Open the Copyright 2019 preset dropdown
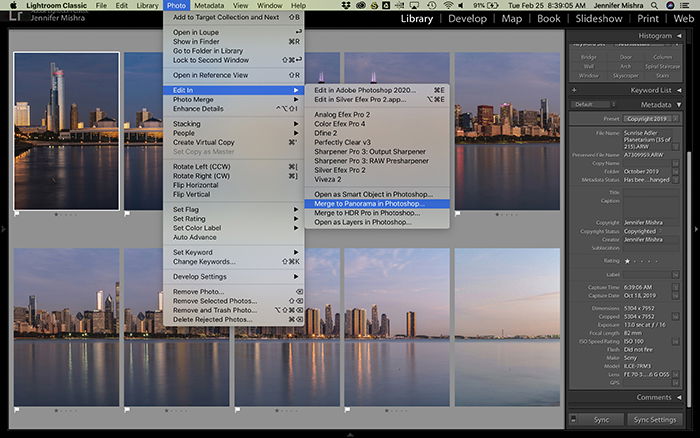This screenshot has height=438, width=700. [651, 119]
